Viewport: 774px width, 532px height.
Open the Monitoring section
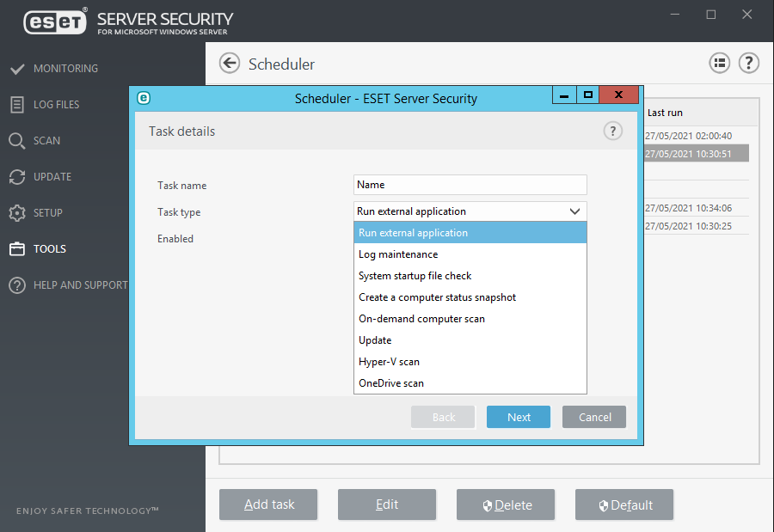tap(65, 69)
